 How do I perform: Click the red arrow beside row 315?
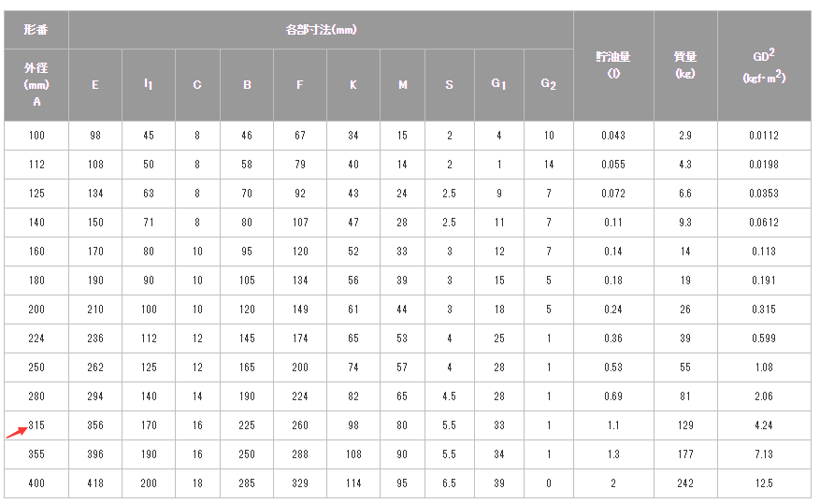tap(16, 431)
